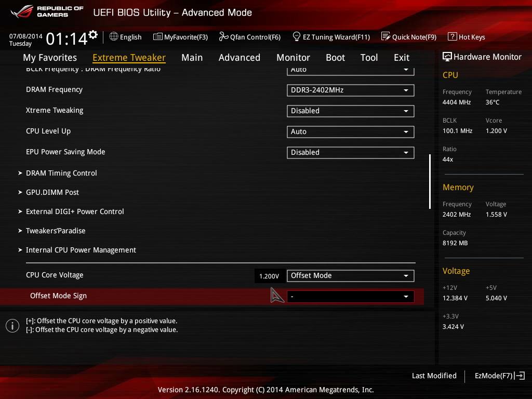Click the 07/08/2014 date display
Image resolution: width=532 pixels, height=399 pixels.
[x=26, y=36]
